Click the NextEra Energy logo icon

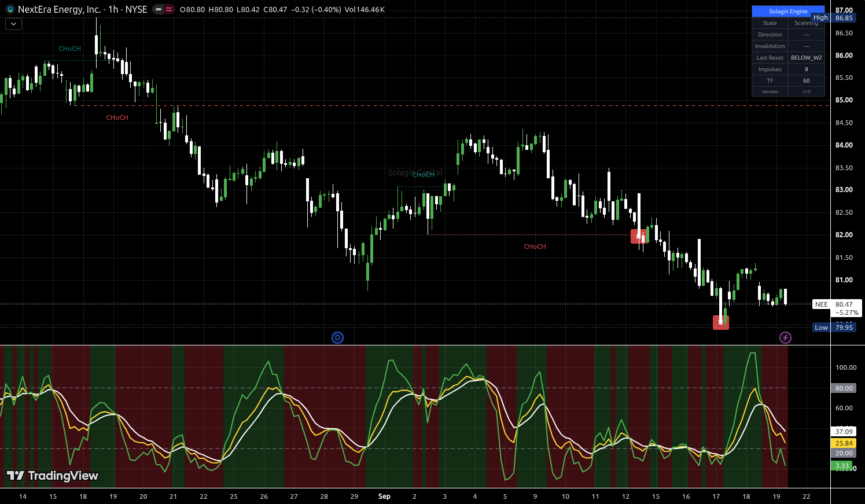[x=10, y=9]
